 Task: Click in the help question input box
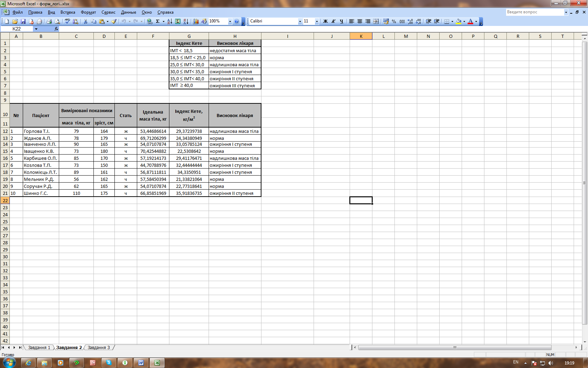(535, 12)
